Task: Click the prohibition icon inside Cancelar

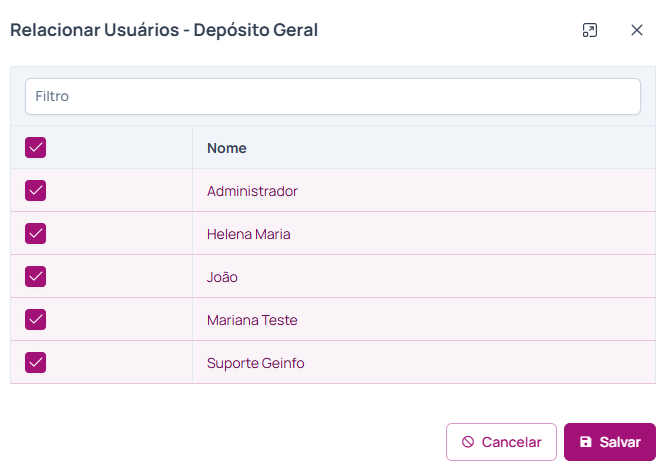Action: pos(468,442)
